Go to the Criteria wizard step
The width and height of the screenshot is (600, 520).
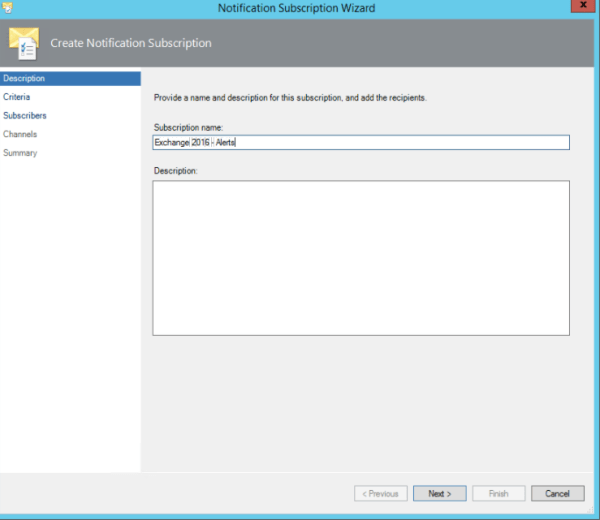tap(16, 97)
